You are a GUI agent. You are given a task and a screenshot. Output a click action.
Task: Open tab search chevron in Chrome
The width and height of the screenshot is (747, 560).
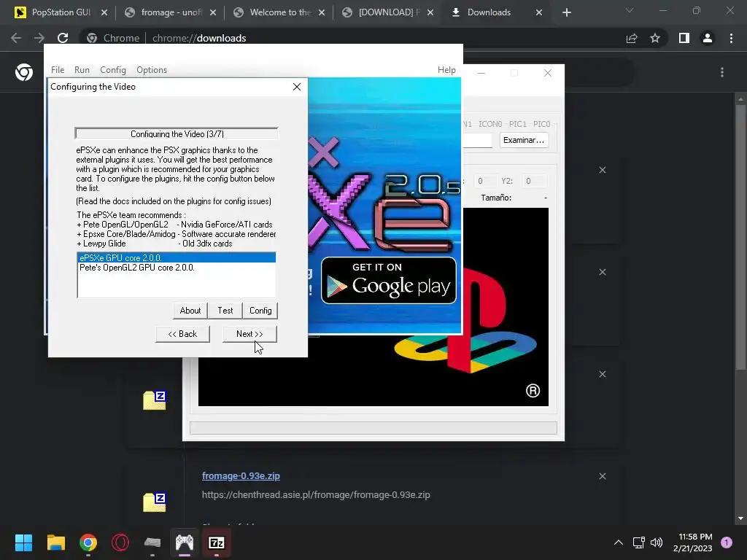click(x=630, y=10)
